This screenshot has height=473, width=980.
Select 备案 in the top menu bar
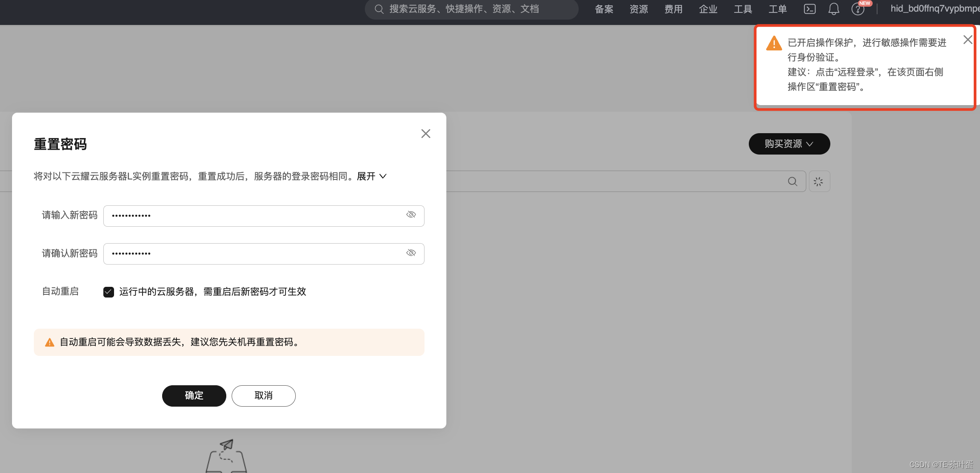pos(604,9)
